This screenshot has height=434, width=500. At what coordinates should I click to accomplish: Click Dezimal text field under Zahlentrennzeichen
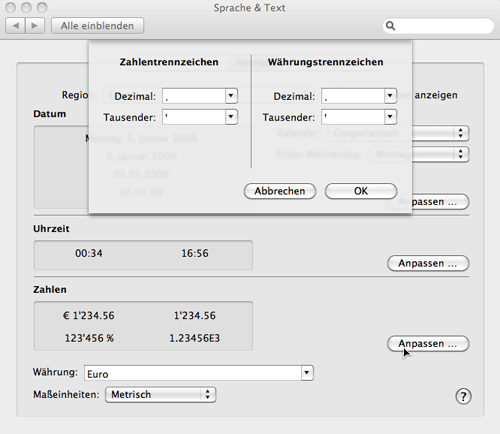pyautogui.click(x=194, y=96)
